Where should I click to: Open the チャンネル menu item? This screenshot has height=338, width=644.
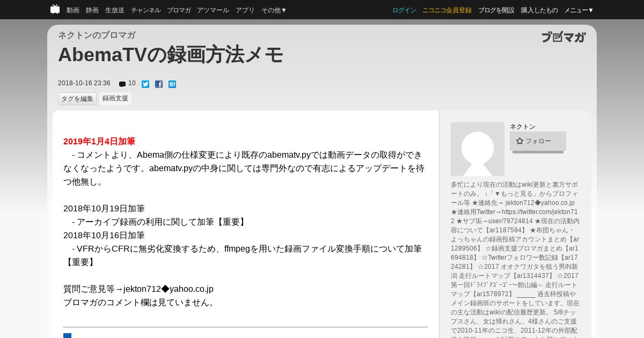point(145,10)
